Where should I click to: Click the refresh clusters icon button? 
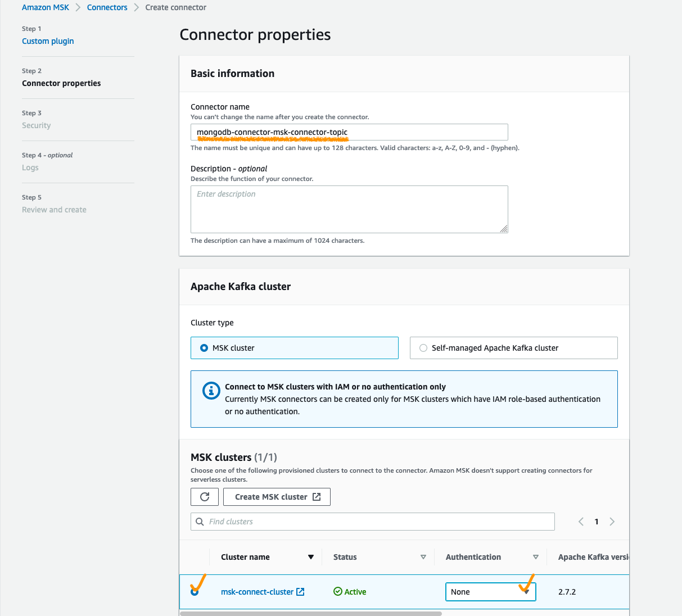point(205,497)
